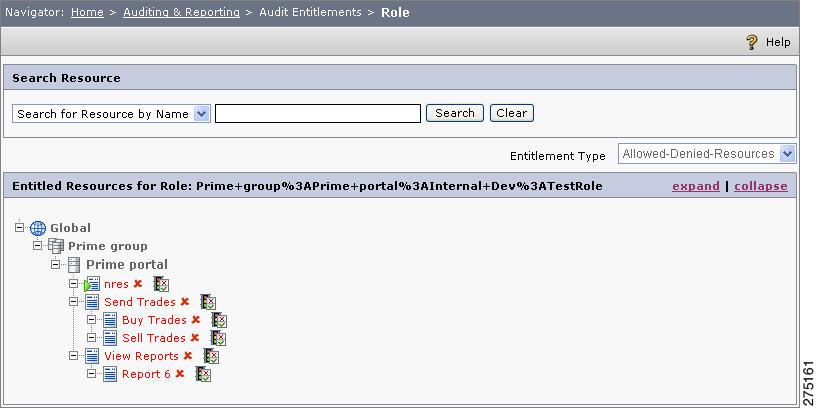816x408 pixels.
Task: Click the Role breadcrumb text
Action: [395, 12]
